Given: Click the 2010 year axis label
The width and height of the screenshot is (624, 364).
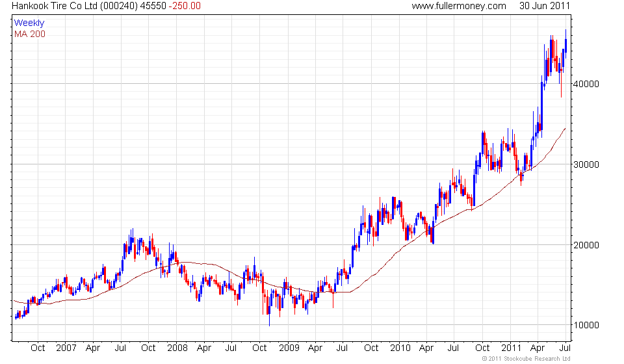Looking at the screenshot, I should pos(400,348).
